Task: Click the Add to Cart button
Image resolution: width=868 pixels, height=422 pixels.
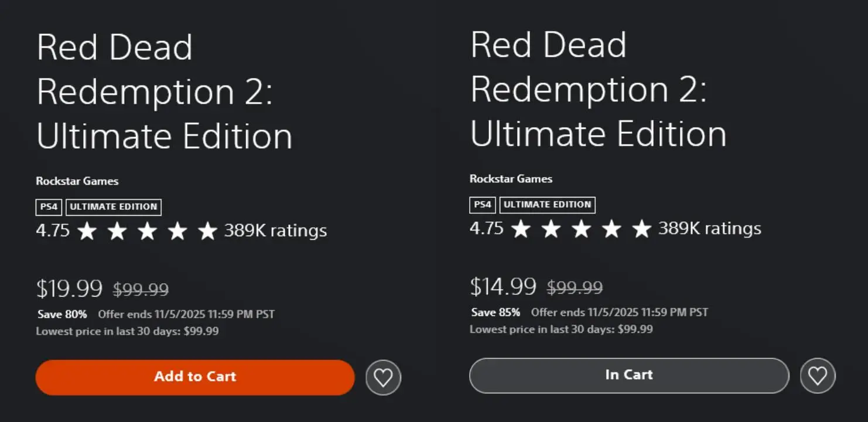Action: 194,376
